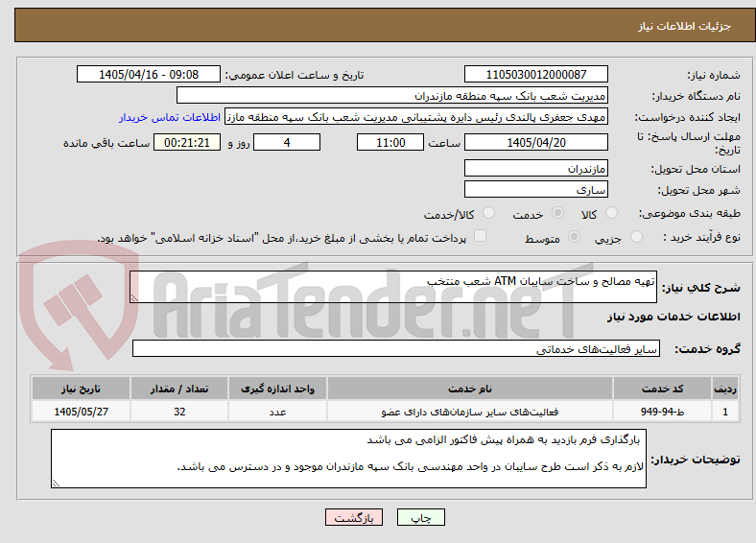Click the remaining time field 00:21:21
This screenshot has height=543, width=756.
pos(187,142)
